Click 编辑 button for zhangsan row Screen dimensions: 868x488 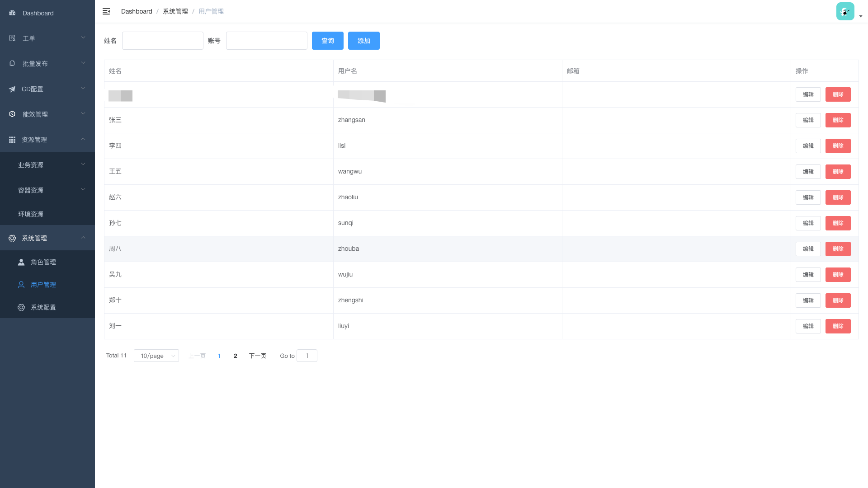point(808,120)
